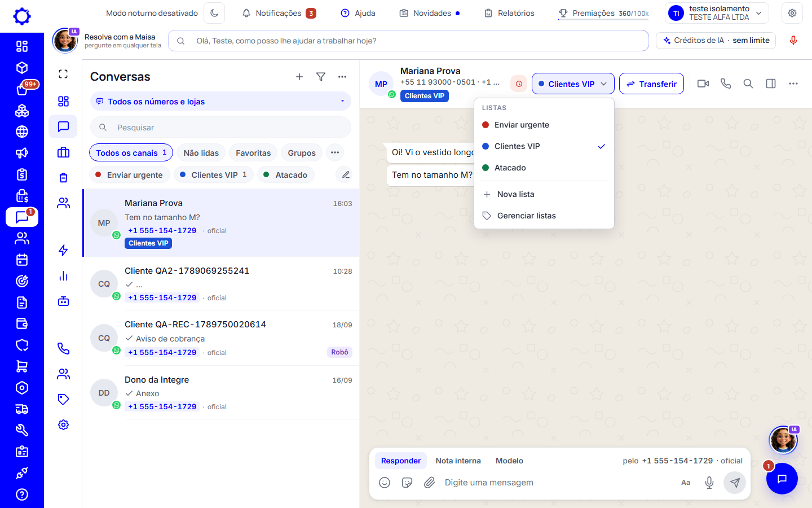Open the sticker picker in the composer

(x=407, y=483)
